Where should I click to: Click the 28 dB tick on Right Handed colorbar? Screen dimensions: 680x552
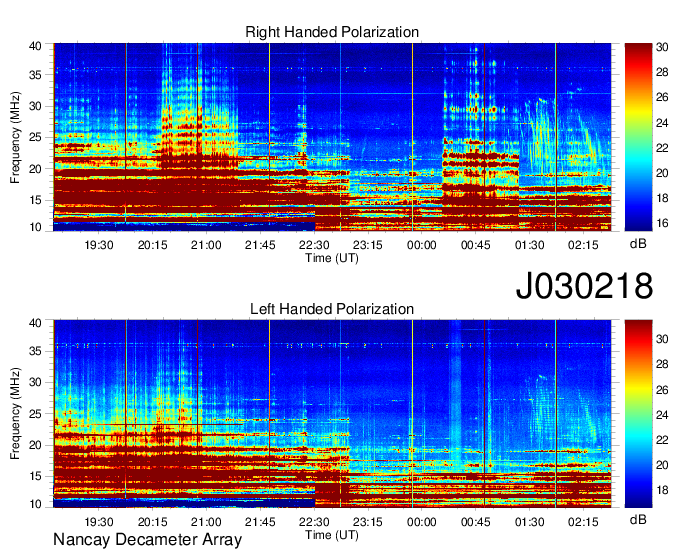[x=662, y=72]
